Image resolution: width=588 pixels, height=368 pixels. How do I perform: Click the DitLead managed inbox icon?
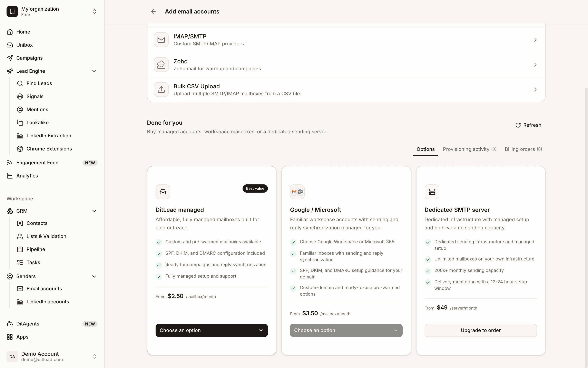click(163, 192)
